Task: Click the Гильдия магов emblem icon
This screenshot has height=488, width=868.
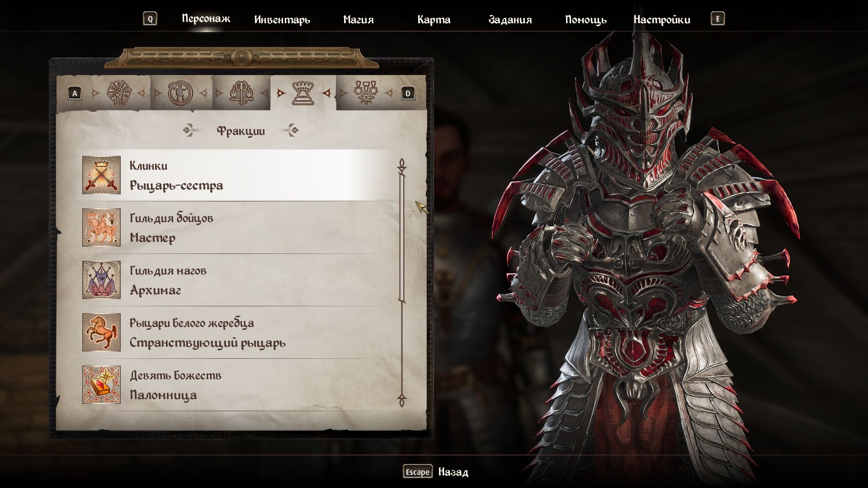Action: coord(101,280)
